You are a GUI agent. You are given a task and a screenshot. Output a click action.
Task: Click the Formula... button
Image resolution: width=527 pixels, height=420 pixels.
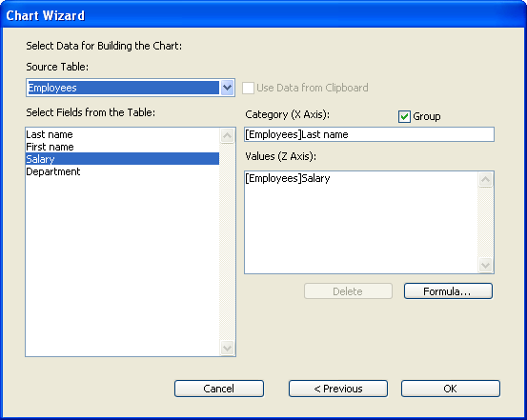[448, 291]
